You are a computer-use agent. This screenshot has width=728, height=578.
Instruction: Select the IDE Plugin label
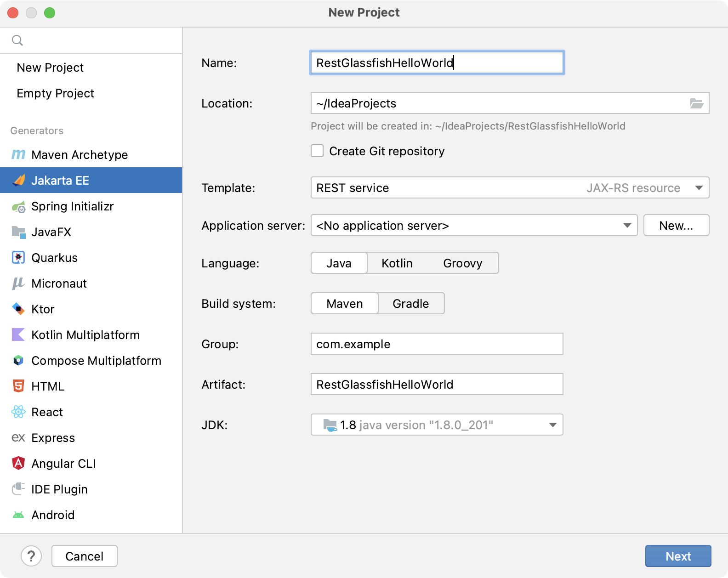(x=60, y=489)
